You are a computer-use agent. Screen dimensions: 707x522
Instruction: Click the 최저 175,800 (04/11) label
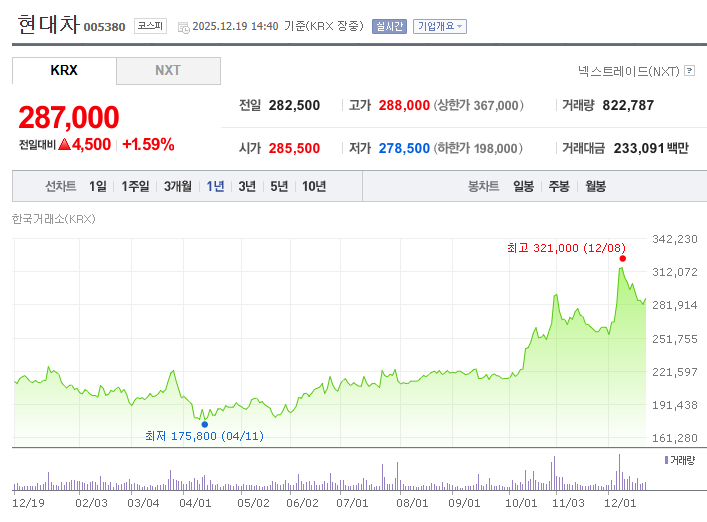tap(204, 436)
